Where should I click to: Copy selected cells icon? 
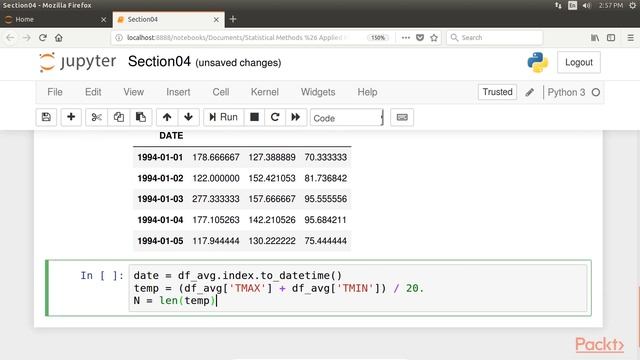point(119,117)
